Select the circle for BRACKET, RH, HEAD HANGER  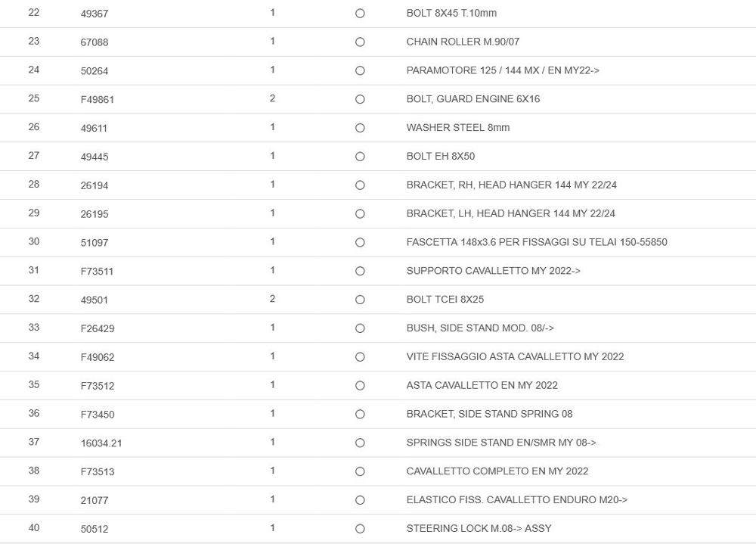[x=360, y=185]
